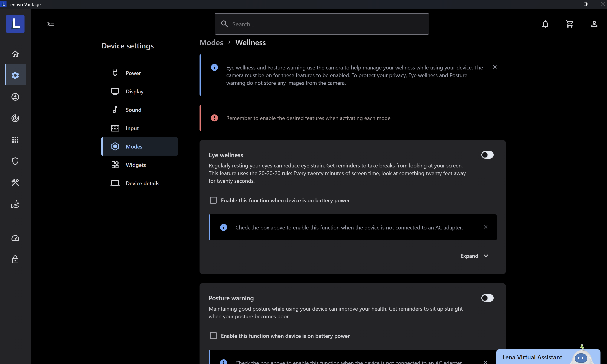
Task: Click the Search input field
Action: 321,24
